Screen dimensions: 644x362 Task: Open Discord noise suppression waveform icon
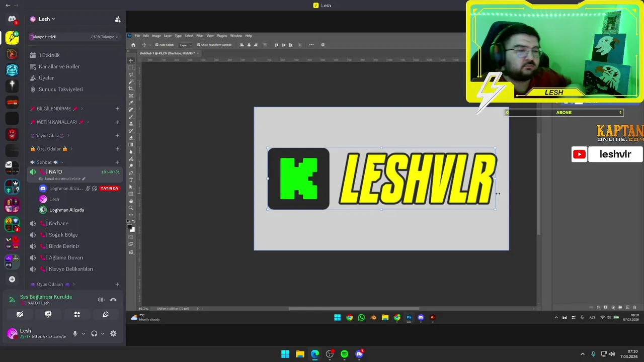[x=101, y=300]
